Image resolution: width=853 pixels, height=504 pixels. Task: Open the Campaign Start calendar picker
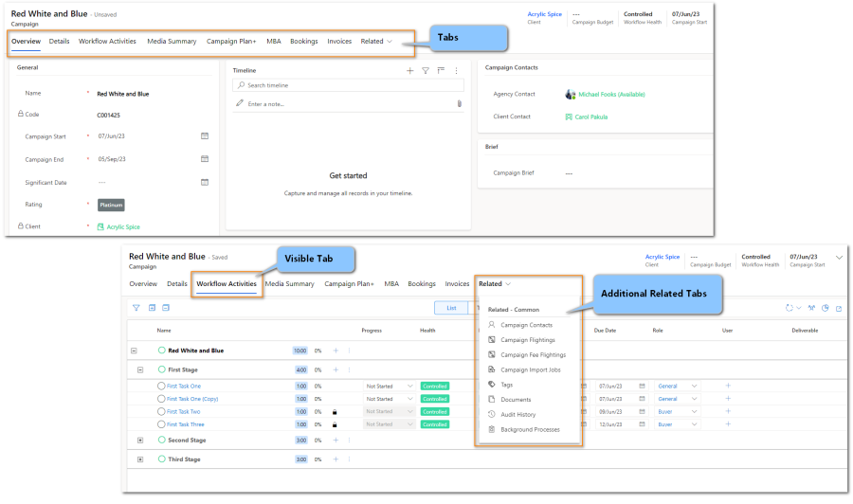(x=205, y=135)
